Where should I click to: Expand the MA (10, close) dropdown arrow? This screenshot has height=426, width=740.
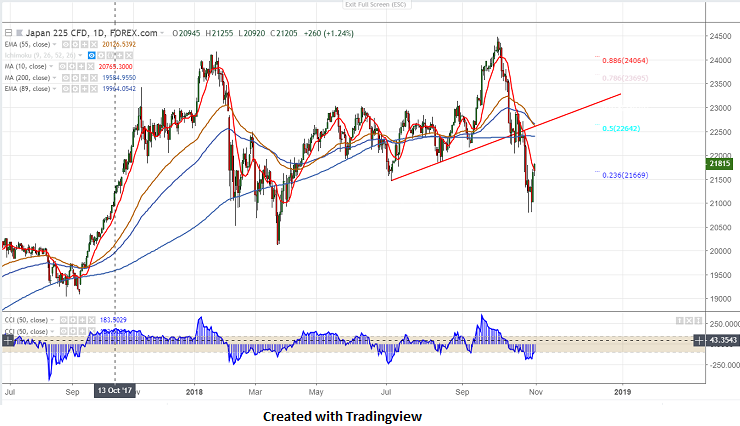[x=51, y=67]
